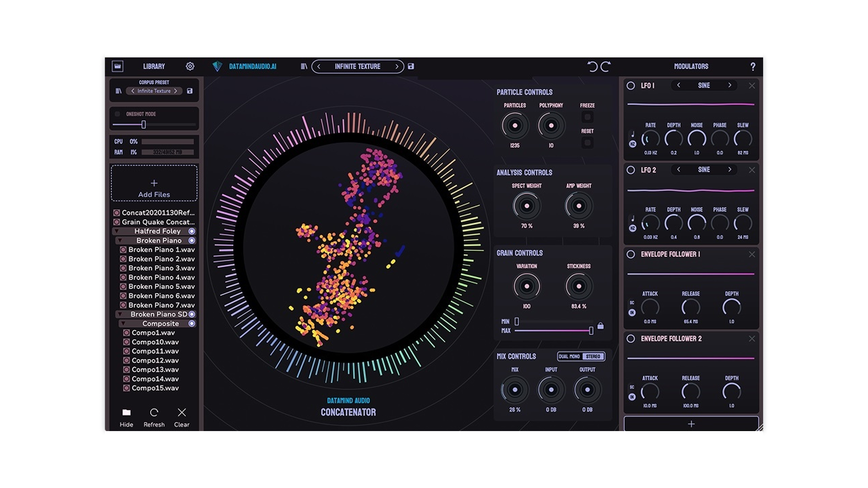Hide the library with the folder icon
The height and width of the screenshot is (488, 868).
(127, 413)
